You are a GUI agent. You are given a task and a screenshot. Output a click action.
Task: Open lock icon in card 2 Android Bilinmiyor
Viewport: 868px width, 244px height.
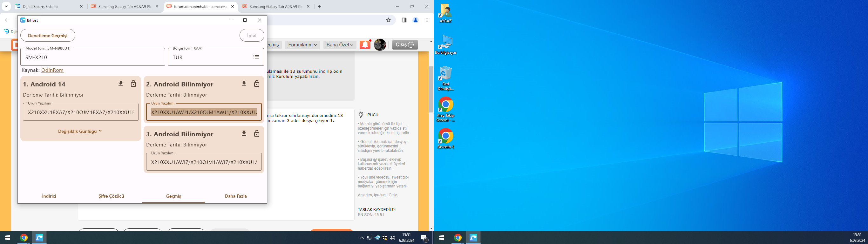[257, 84]
